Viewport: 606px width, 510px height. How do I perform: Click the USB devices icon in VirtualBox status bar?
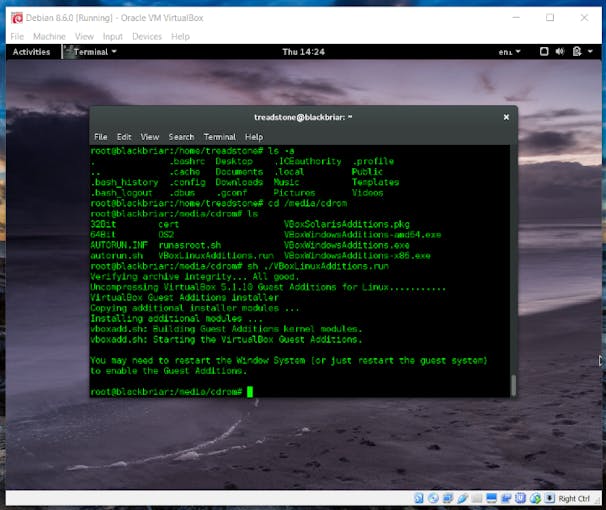coord(463,498)
